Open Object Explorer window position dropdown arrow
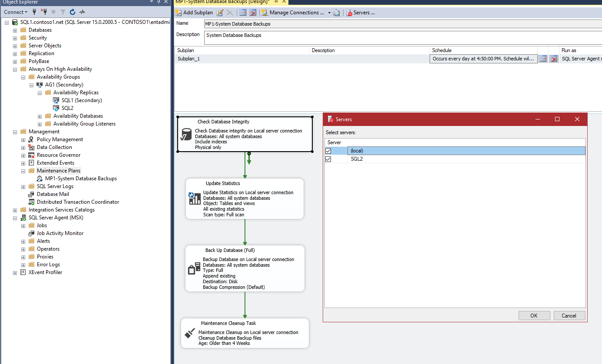This screenshot has width=602, height=364. click(151, 2)
